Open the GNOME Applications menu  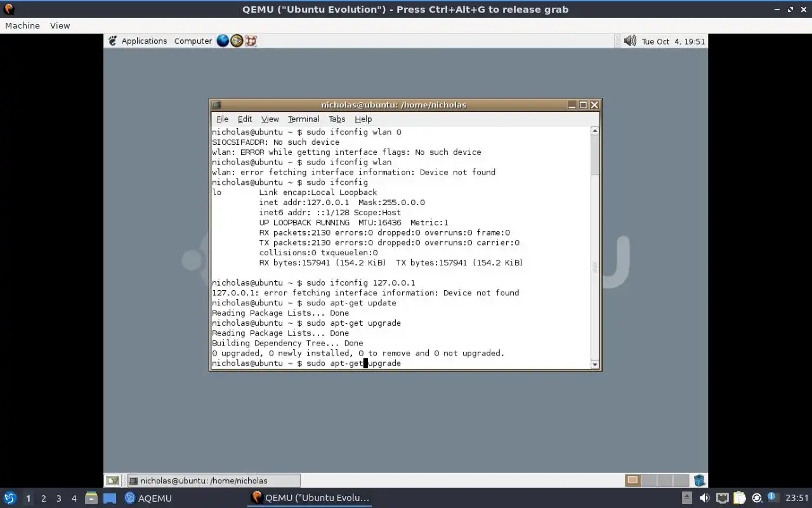coord(144,41)
